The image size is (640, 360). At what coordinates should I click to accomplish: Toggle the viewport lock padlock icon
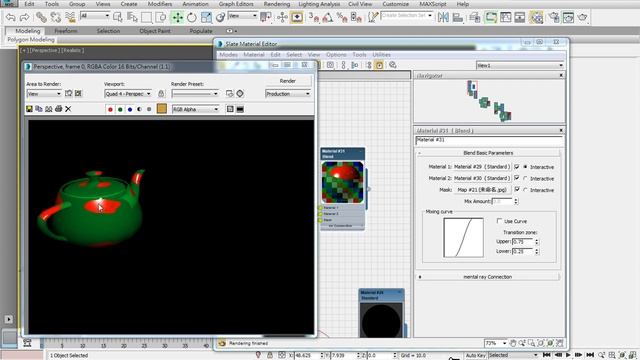161,93
